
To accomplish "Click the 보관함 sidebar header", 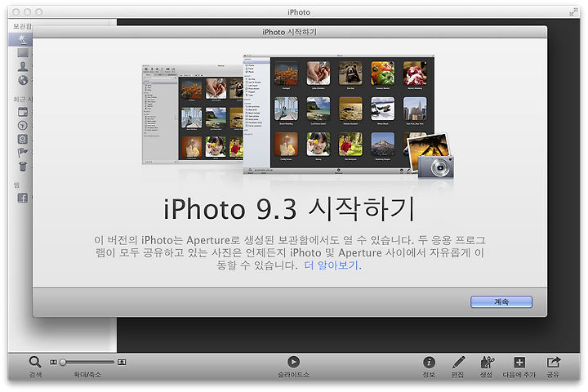I will (22, 26).
